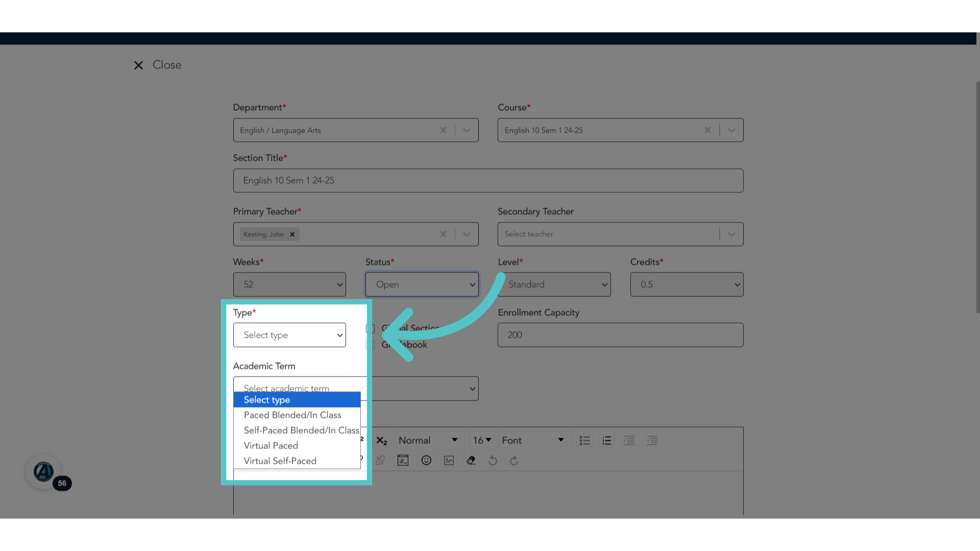Image resolution: width=980 pixels, height=551 pixels.
Task: Click the unlink icon
Action: [x=380, y=461]
